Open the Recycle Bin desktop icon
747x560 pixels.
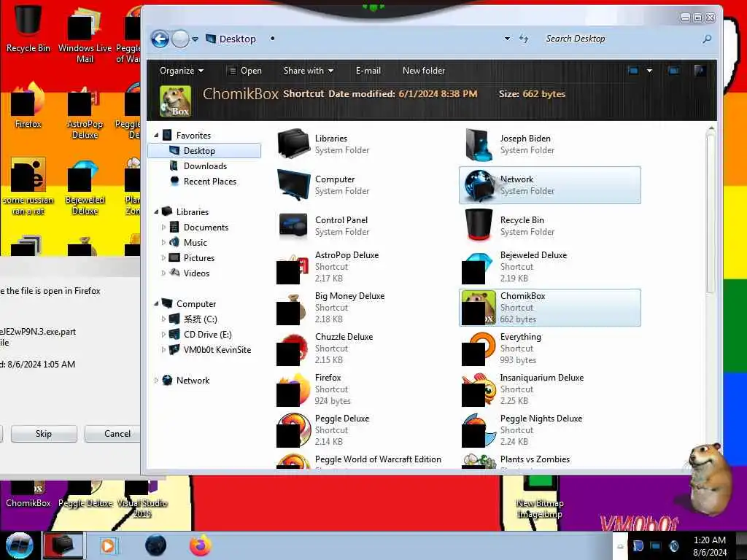[28, 28]
